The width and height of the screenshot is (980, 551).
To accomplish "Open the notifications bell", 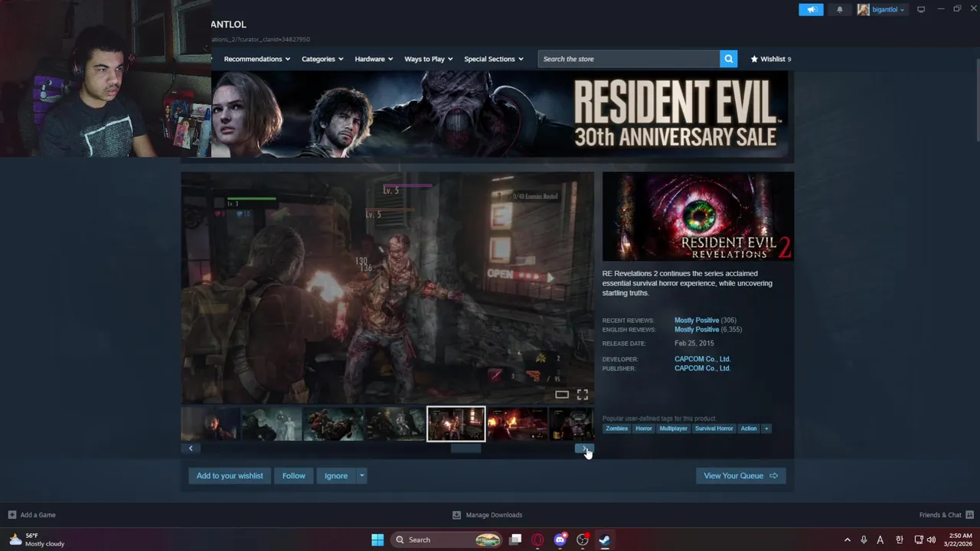I will pos(839,9).
